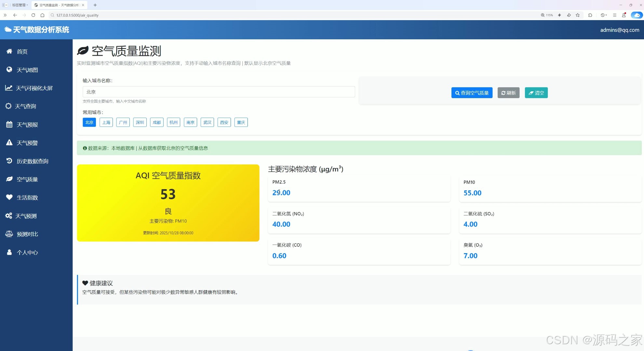Image resolution: width=644 pixels, height=351 pixels.
Task: Click the 个人中心 user icon
Action: coord(9,252)
